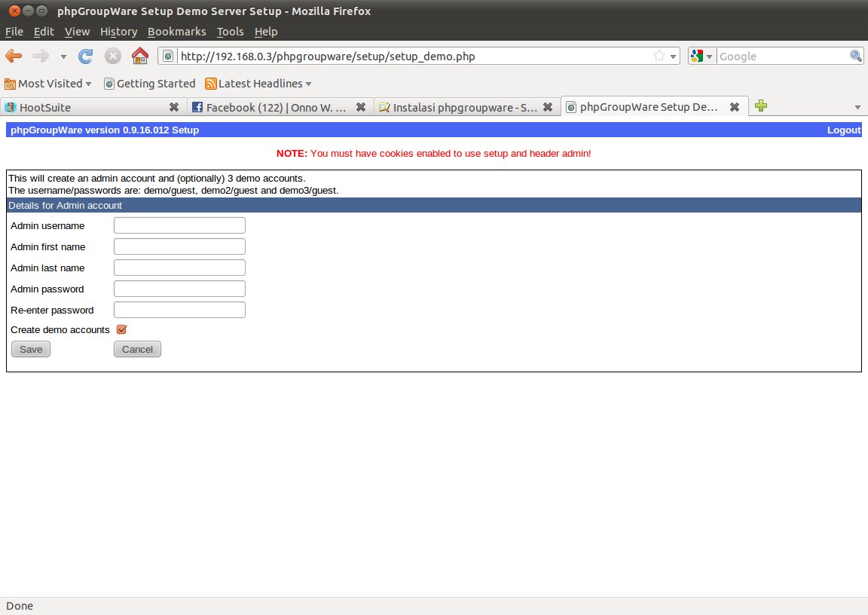Click the site identity icon in URL bar
Viewport: 868px width, 615px height.
click(168, 56)
